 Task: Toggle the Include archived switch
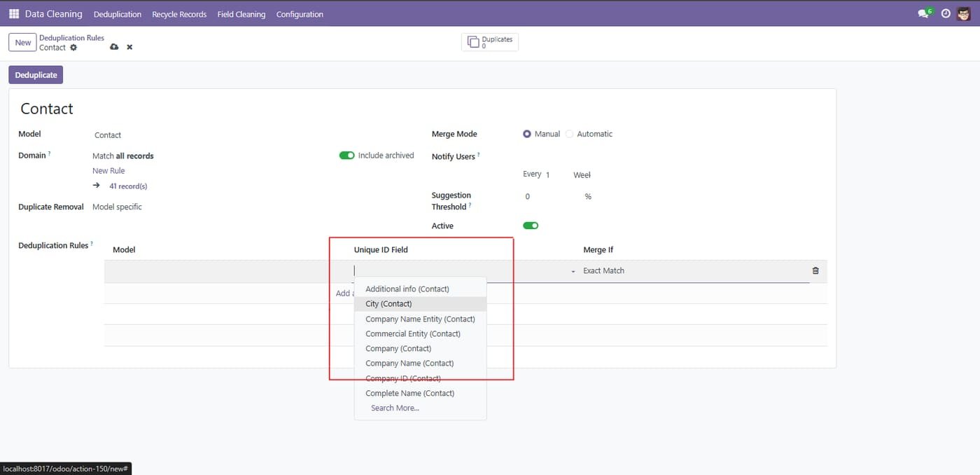coord(346,156)
